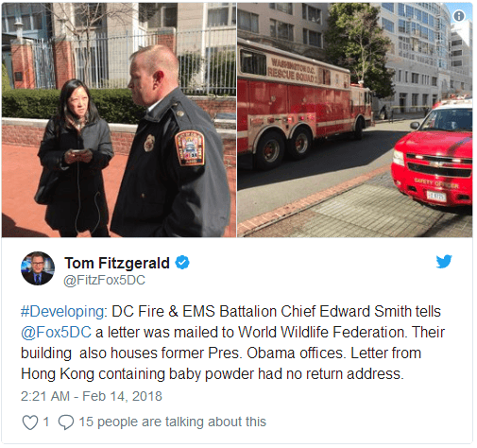Click the tweet text about baby powder letter
The image size is (477, 448).
pyautogui.click(x=232, y=342)
